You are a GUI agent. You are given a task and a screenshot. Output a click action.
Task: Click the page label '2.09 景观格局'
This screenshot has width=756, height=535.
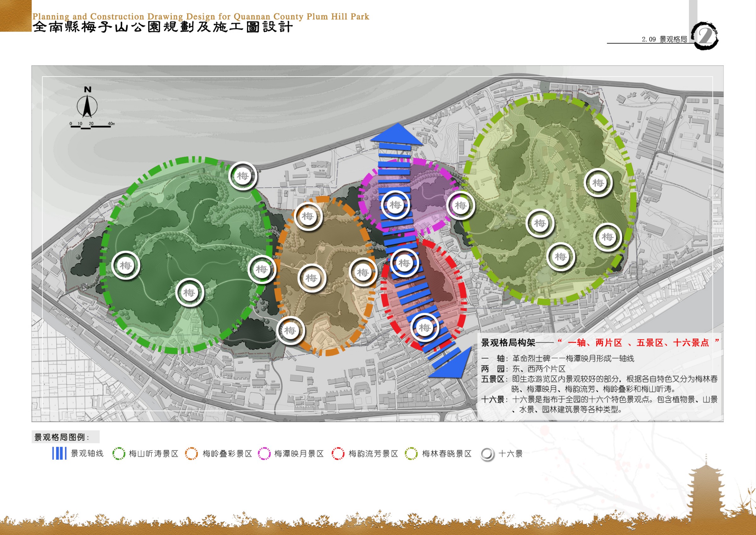pyautogui.click(x=664, y=39)
